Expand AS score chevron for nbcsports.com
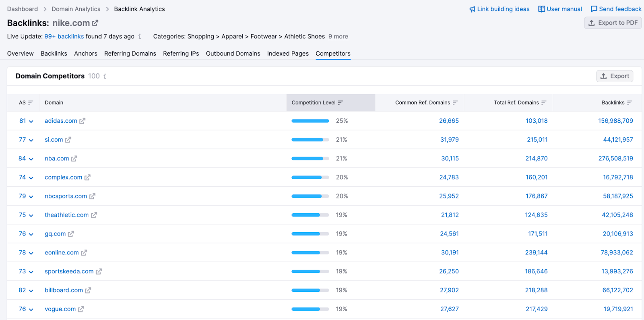Screen dimensions: 644x320 (31, 197)
